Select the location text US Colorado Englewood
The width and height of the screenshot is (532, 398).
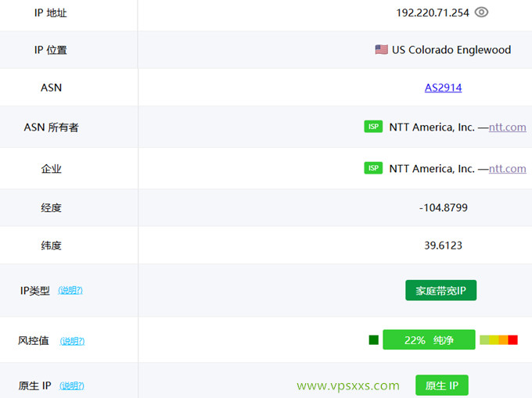pos(451,50)
